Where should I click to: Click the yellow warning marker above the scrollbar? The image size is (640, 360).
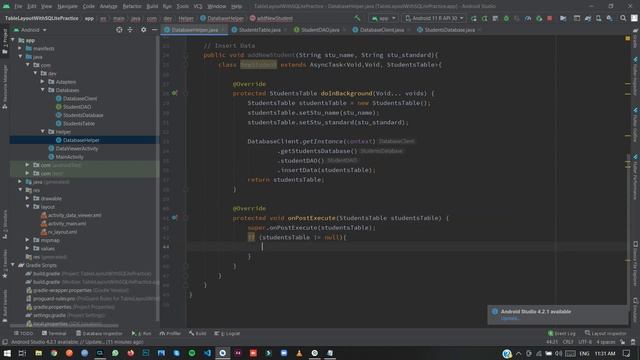(x=627, y=38)
